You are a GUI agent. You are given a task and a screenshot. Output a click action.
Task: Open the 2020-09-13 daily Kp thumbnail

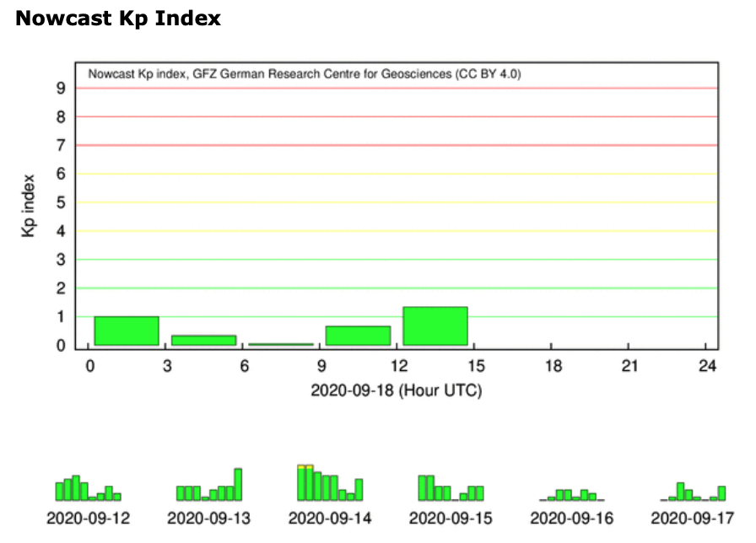pos(209,486)
